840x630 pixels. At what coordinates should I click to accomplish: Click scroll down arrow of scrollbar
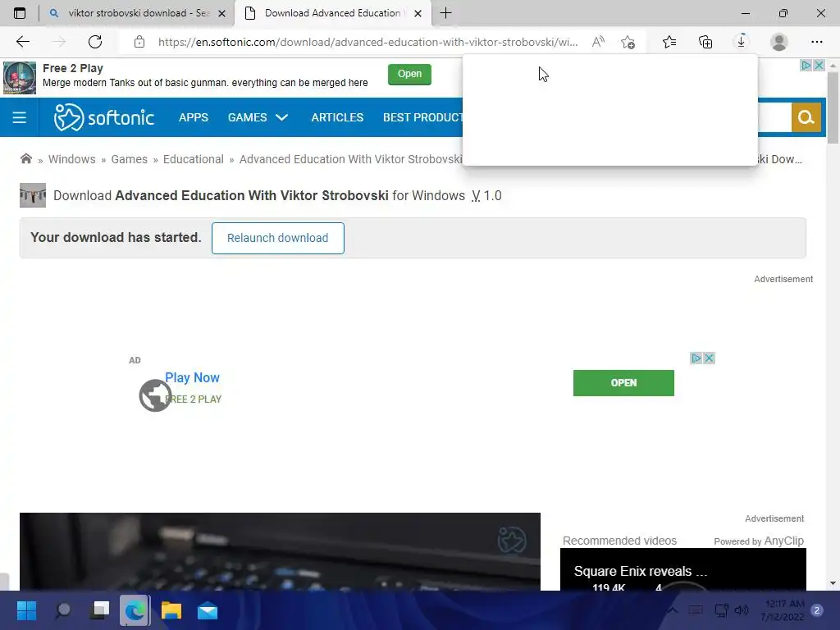tap(833, 583)
